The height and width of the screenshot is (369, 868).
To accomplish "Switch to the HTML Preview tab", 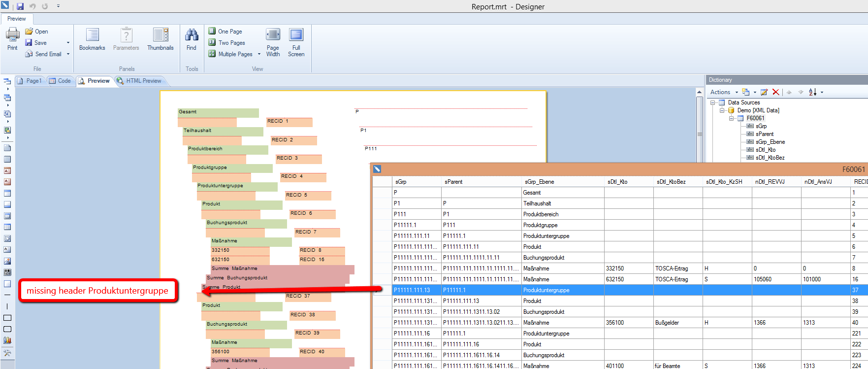I will (139, 81).
